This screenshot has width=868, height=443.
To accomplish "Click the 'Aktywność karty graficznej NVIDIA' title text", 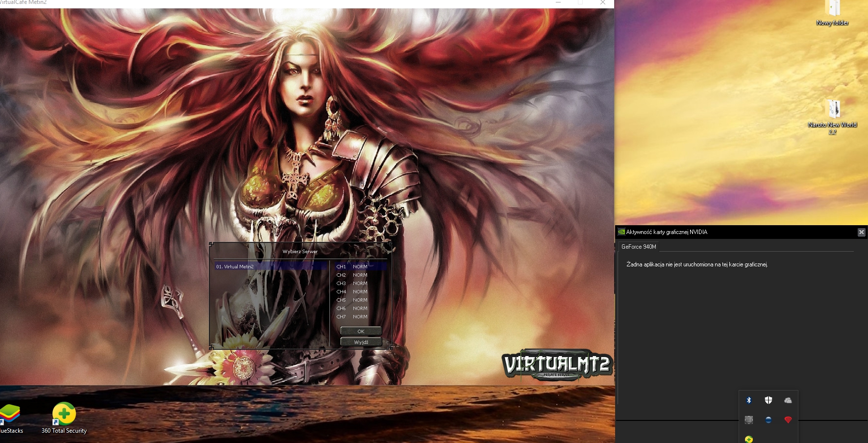I will [667, 232].
